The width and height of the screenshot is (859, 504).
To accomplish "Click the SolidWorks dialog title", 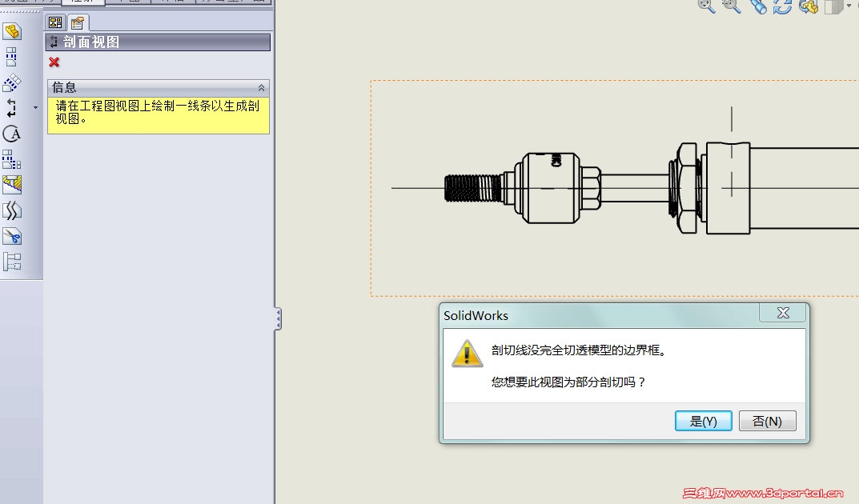I will coord(476,316).
